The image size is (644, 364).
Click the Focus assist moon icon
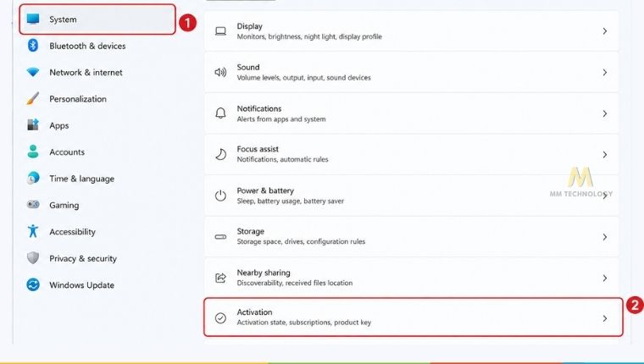[x=220, y=154]
